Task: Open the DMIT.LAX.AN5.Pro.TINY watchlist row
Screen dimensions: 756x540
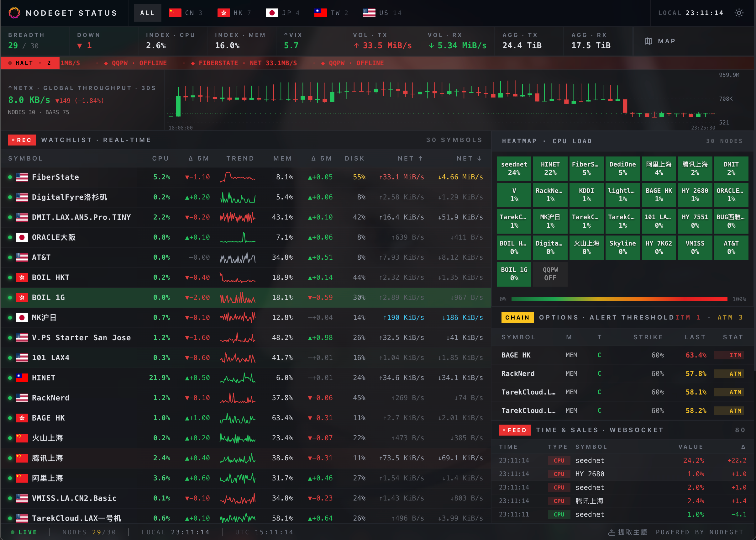Action: click(x=246, y=217)
